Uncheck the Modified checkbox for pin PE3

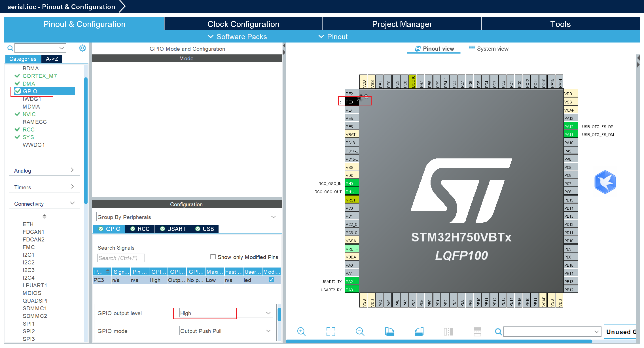pos(271,280)
